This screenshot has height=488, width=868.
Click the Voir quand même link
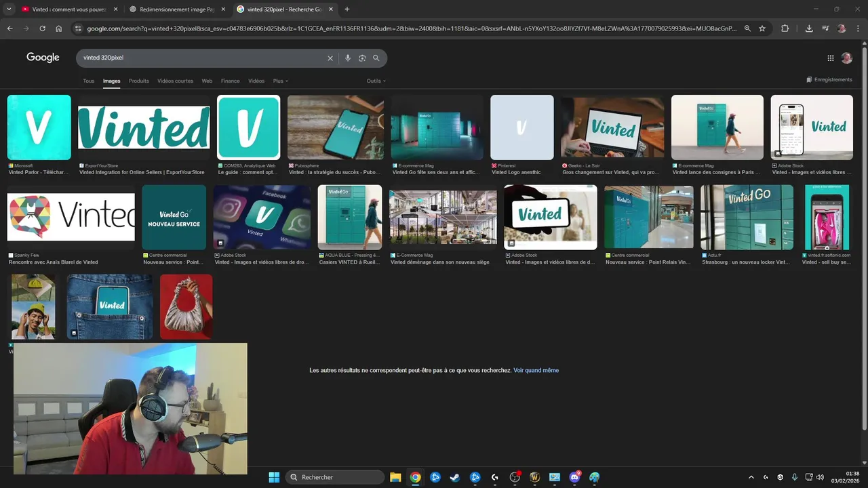click(536, 370)
